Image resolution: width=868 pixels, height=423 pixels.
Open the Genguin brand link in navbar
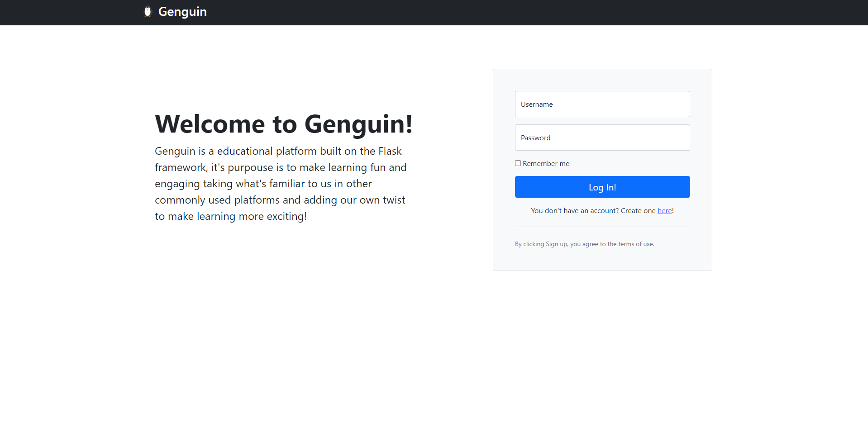pyautogui.click(x=175, y=12)
